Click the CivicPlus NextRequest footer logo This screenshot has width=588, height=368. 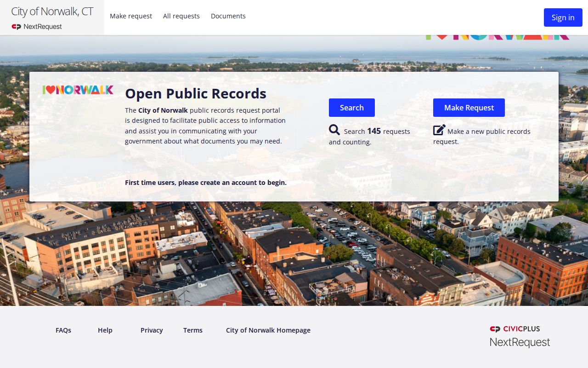[x=520, y=336]
